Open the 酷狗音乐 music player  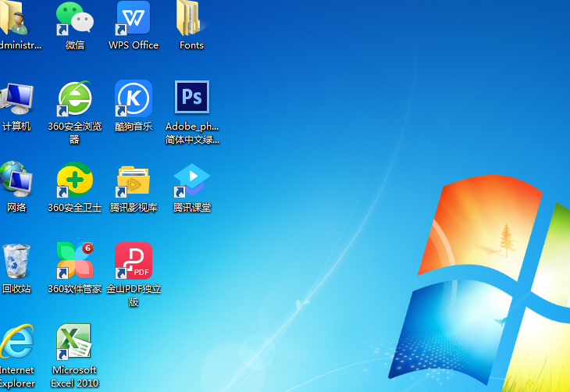pyautogui.click(x=134, y=98)
